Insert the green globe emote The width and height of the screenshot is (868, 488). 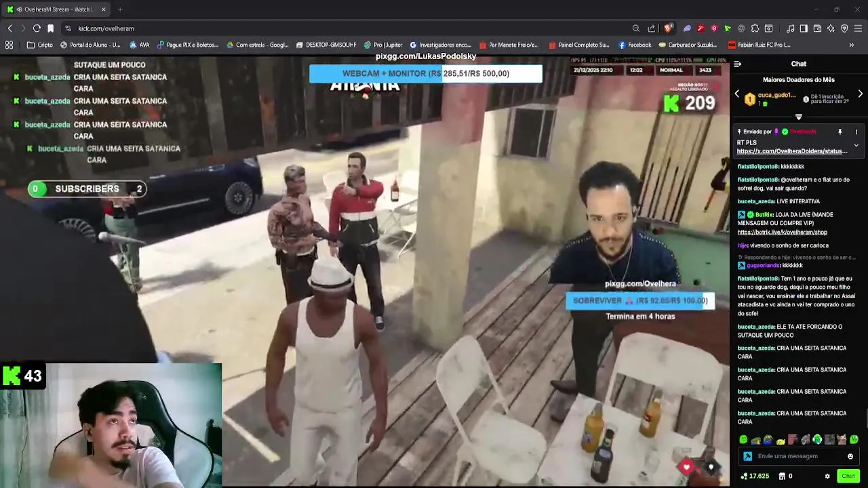pyautogui.click(x=817, y=439)
